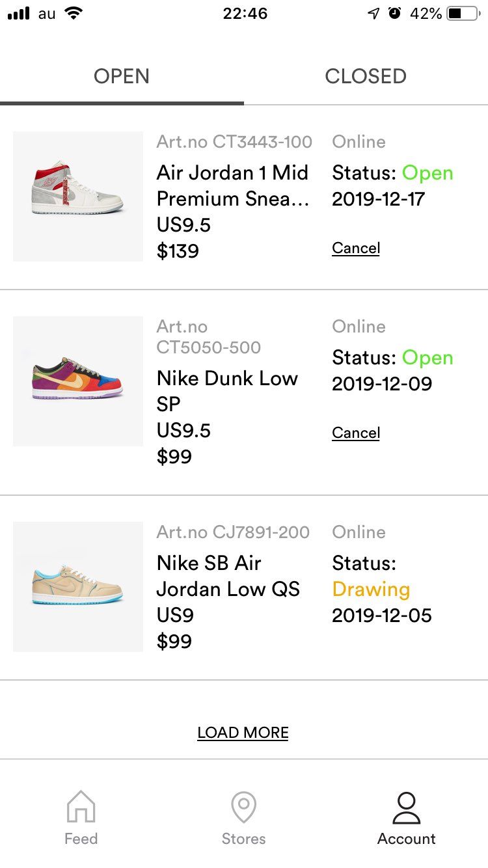488x868 pixels.
Task: Select the Nike SB Air Jordan Low QS title
Action: pyautogui.click(x=228, y=576)
